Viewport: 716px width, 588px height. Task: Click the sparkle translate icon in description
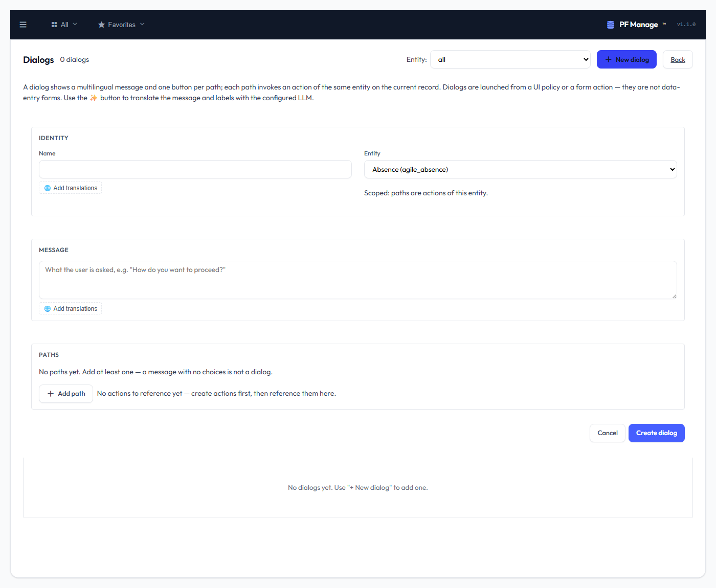pos(94,98)
